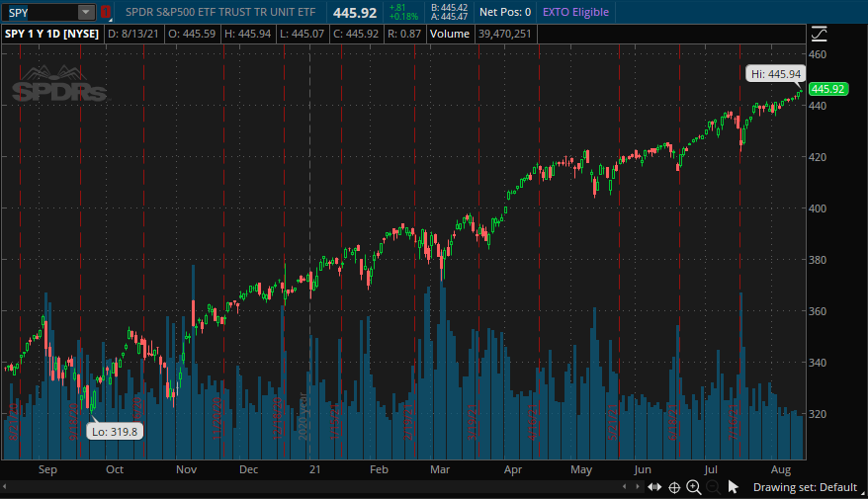Click the small left step arrow in bottom toolbar
This screenshot has width=868, height=499.
pos(625,487)
